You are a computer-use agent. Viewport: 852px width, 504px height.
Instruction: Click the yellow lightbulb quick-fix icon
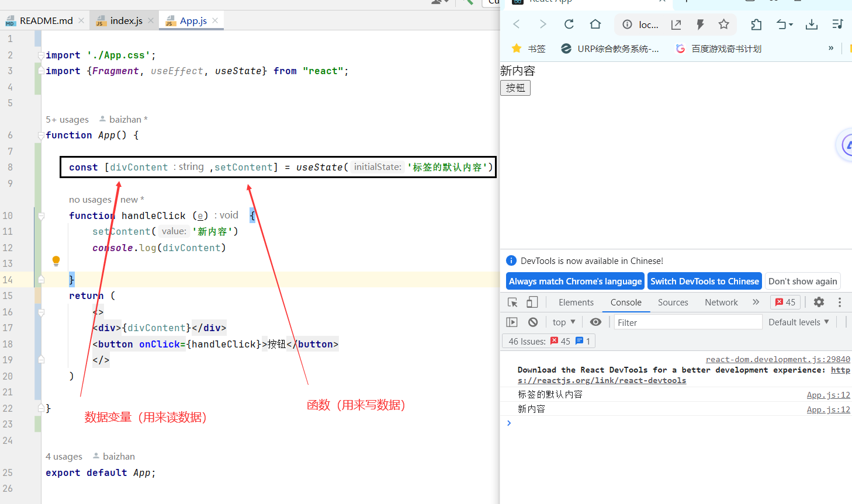click(x=56, y=260)
